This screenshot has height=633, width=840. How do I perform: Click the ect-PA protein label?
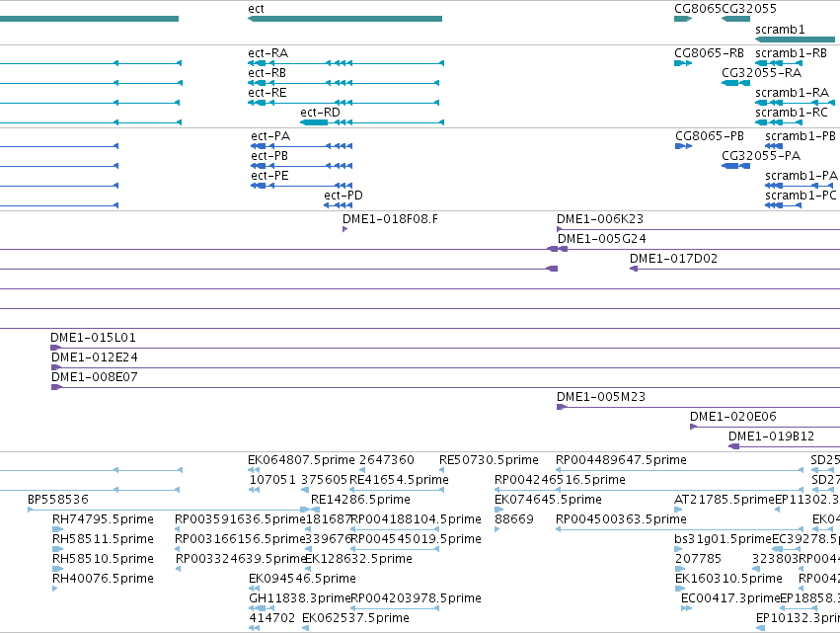click(270, 136)
